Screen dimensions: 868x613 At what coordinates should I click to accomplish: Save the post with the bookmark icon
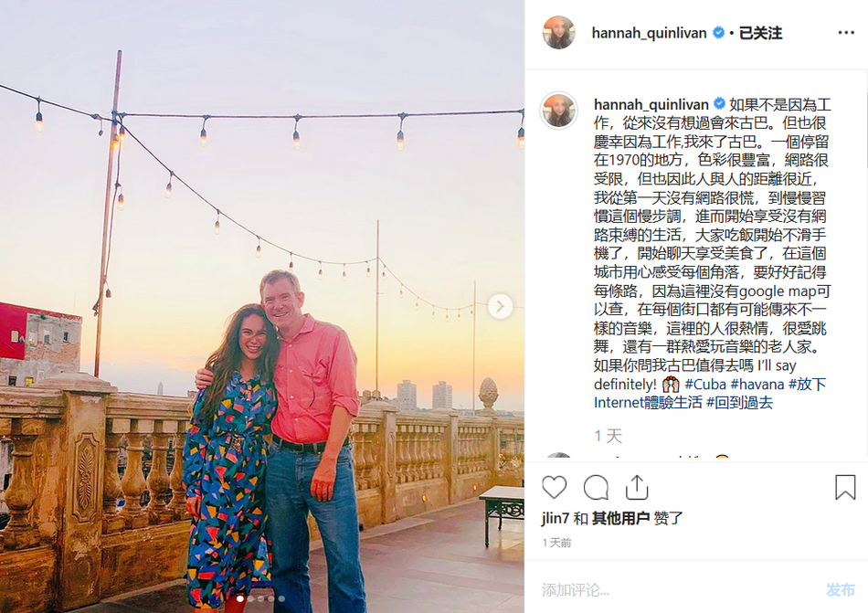845,487
